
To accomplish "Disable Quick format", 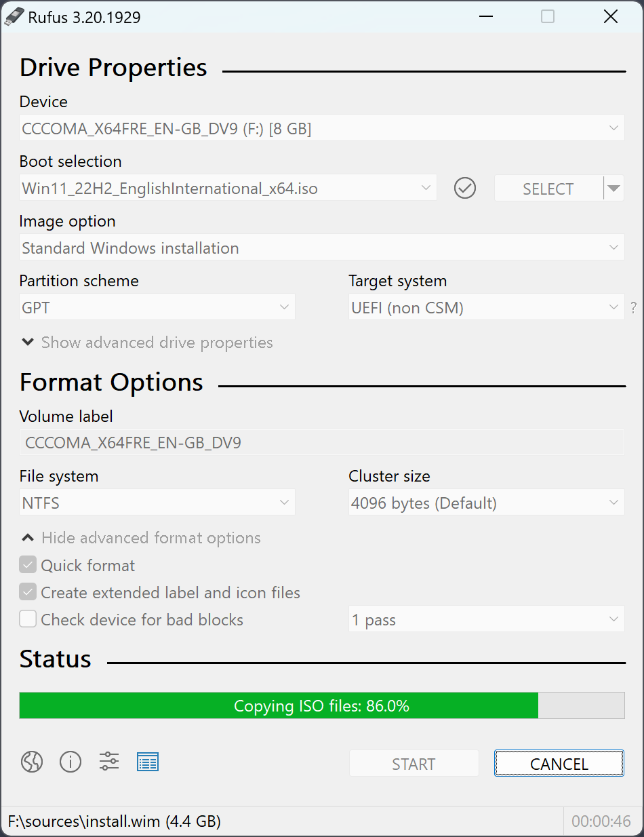I will (x=28, y=564).
